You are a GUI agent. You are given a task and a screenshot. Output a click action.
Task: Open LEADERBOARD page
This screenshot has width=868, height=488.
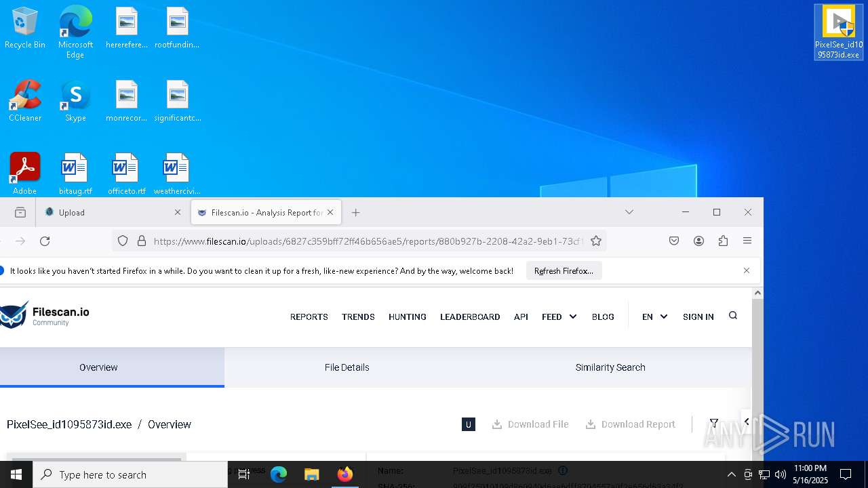470,317
